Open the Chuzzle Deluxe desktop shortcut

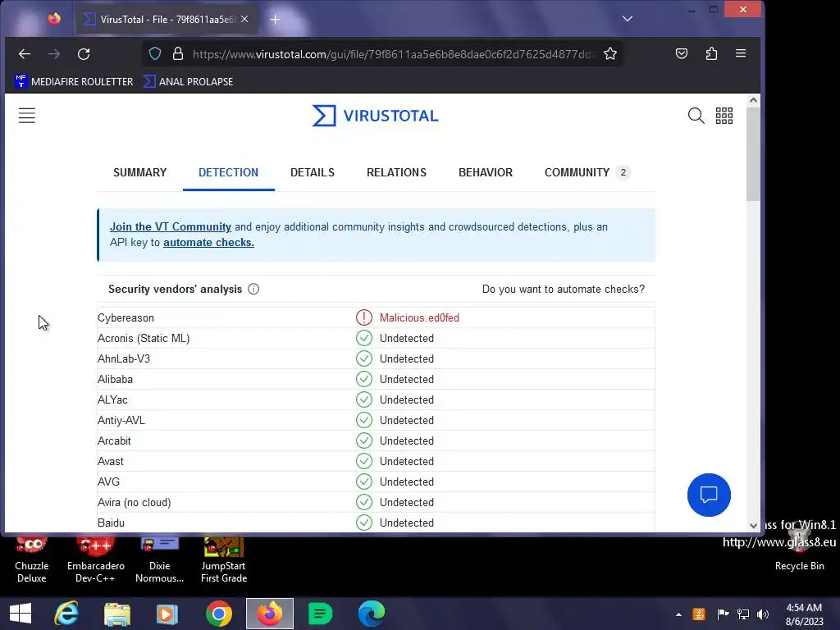(x=32, y=559)
